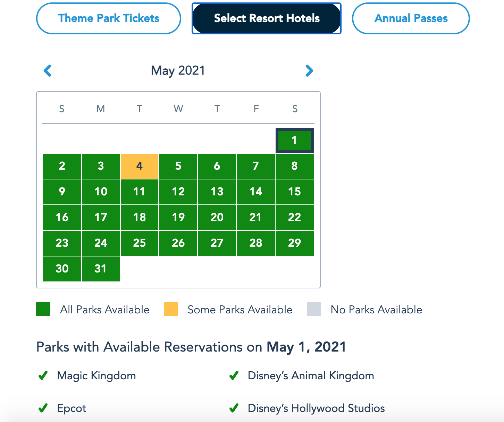
Task: Click the checkmark next to Disney's Hollywood Studios
Action: pos(234,408)
